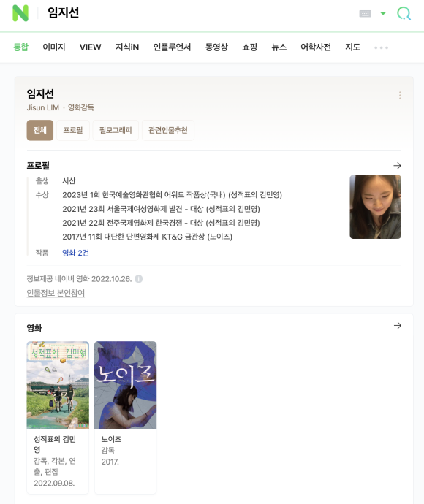
Task: Click the green search magnifier icon
Action: (404, 13)
